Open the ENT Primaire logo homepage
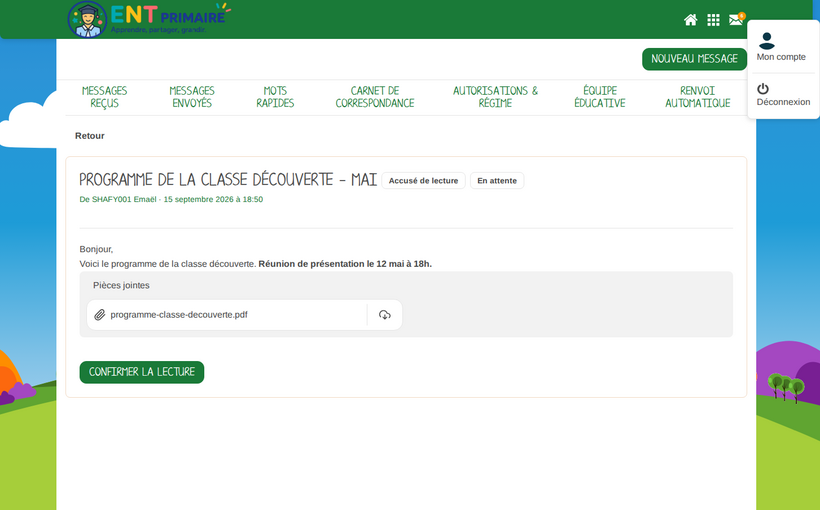 (x=149, y=19)
